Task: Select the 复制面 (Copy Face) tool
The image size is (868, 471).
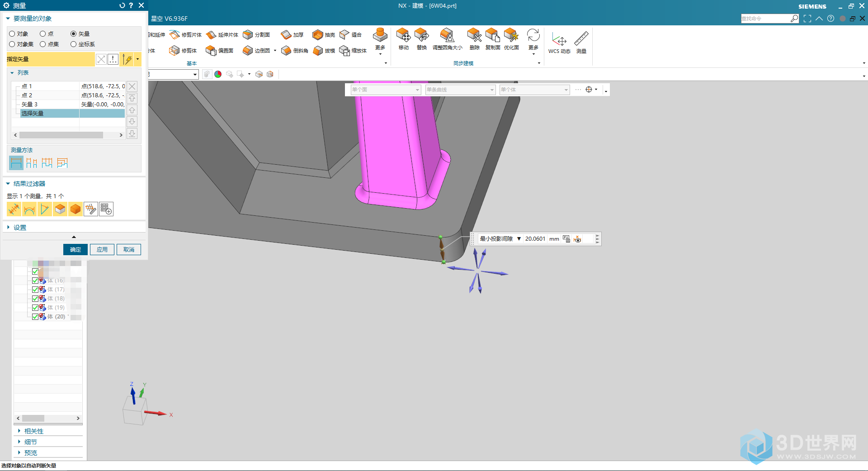Action: pyautogui.click(x=492, y=39)
